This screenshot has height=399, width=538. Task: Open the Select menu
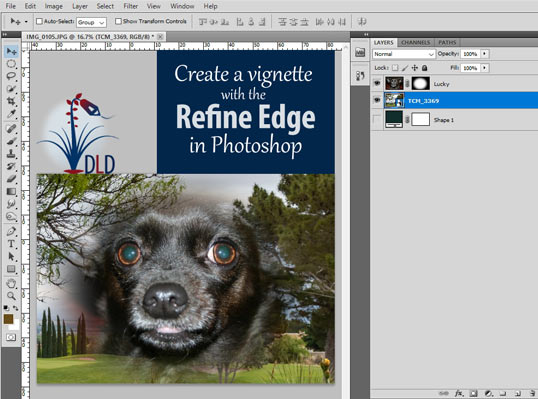click(105, 6)
